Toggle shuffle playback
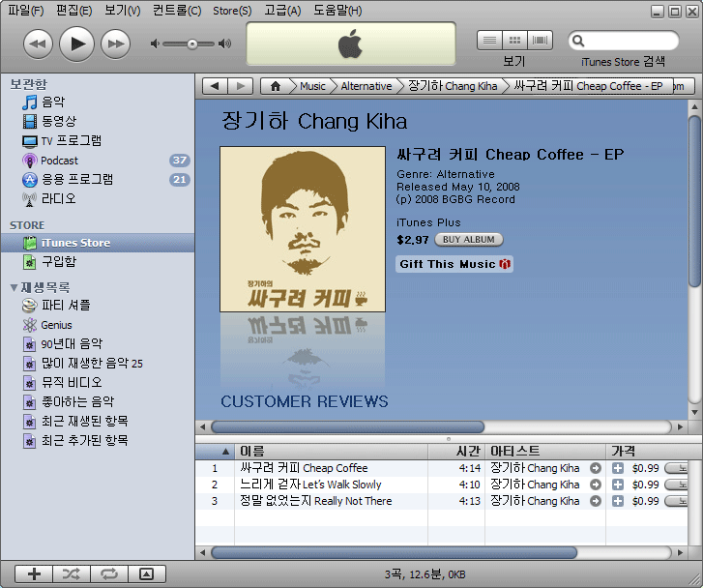Viewport: 703px width, 588px height. tap(72, 574)
